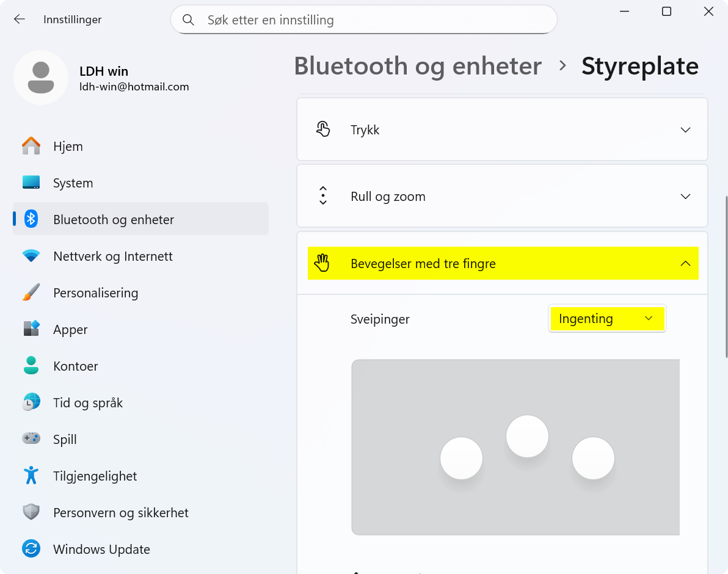The height and width of the screenshot is (574, 728).
Task: Click the three-finger hand gesture icon
Action: pyautogui.click(x=322, y=263)
